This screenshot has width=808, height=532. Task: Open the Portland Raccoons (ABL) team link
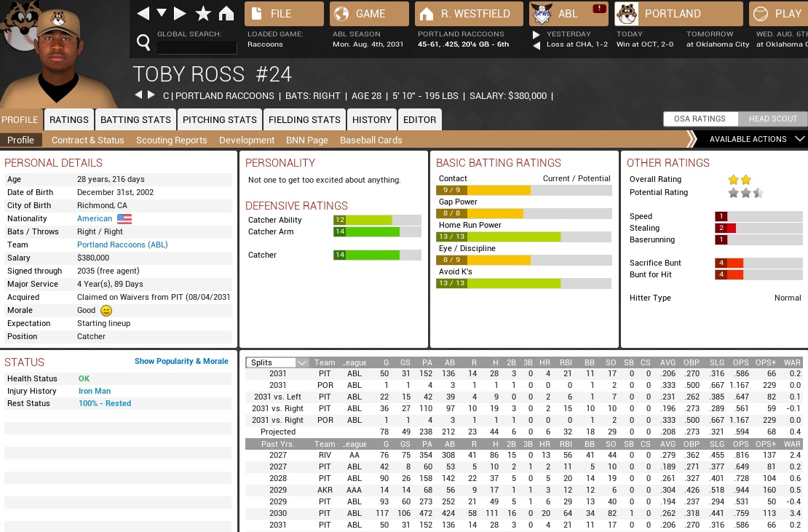click(x=122, y=245)
